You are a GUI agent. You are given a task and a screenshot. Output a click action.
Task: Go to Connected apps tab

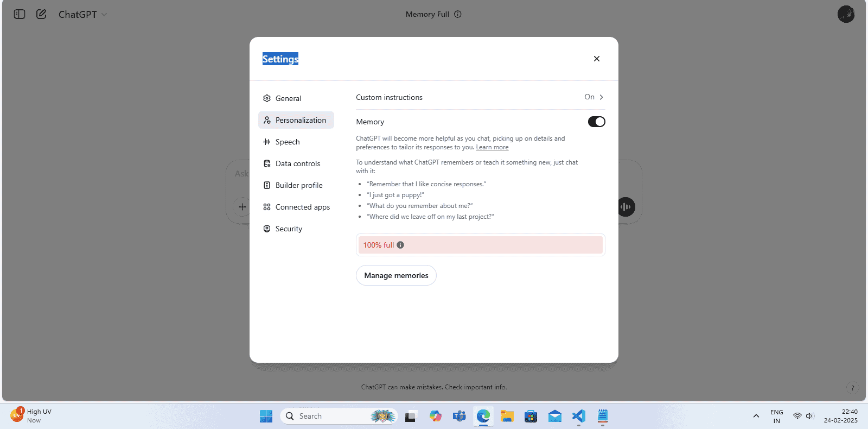click(296, 207)
